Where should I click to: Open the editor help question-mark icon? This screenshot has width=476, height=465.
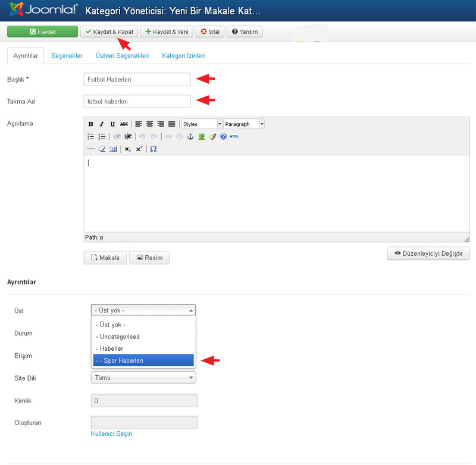click(x=224, y=137)
